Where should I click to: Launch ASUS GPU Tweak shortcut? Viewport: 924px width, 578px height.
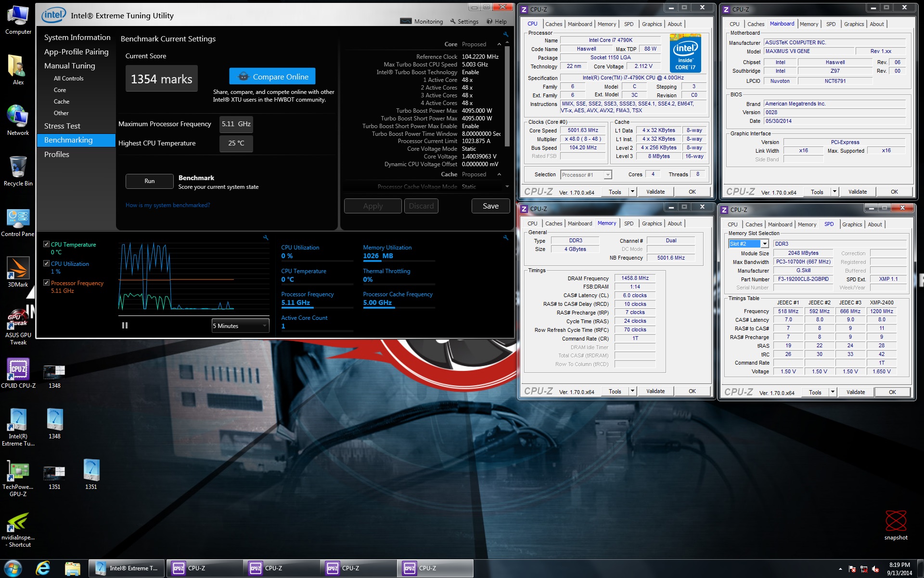[18, 327]
